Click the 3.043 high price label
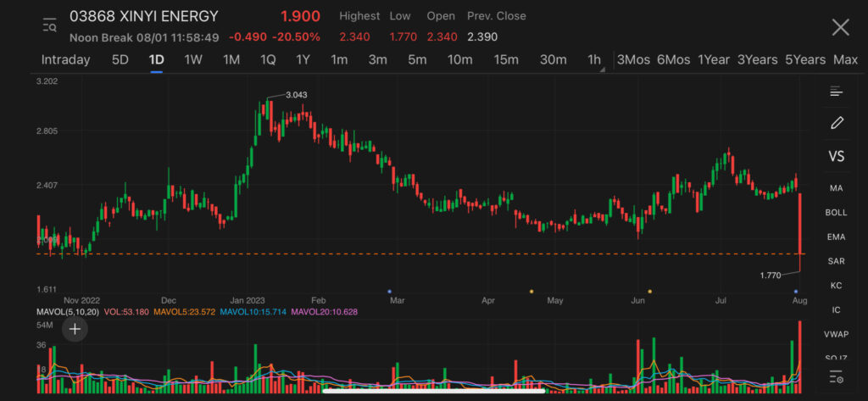The height and width of the screenshot is (401, 868). click(296, 95)
